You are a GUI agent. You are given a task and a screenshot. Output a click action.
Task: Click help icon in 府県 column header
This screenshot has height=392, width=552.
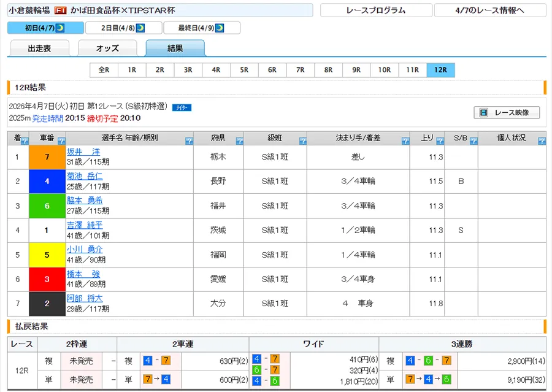coord(239,141)
